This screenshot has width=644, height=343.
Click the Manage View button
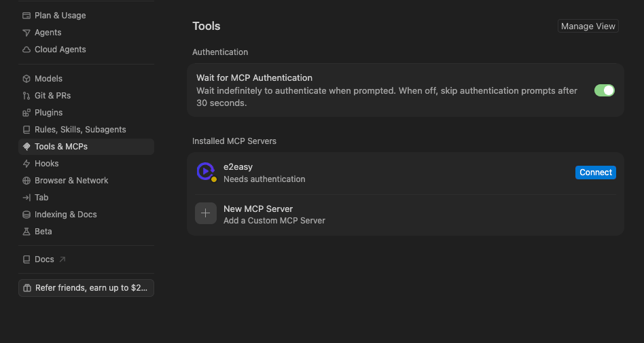(x=588, y=26)
